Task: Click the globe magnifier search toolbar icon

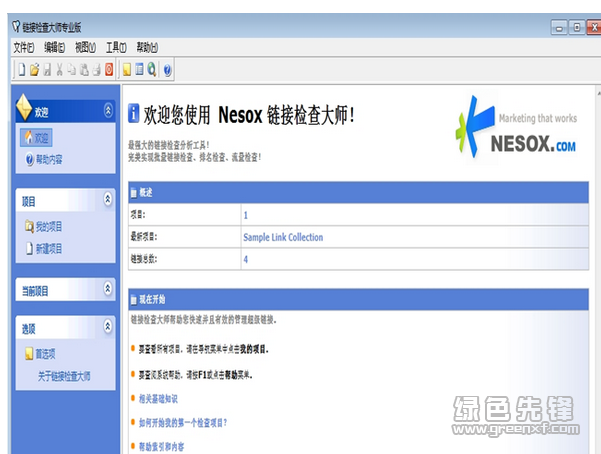Action: (x=152, y=69)
